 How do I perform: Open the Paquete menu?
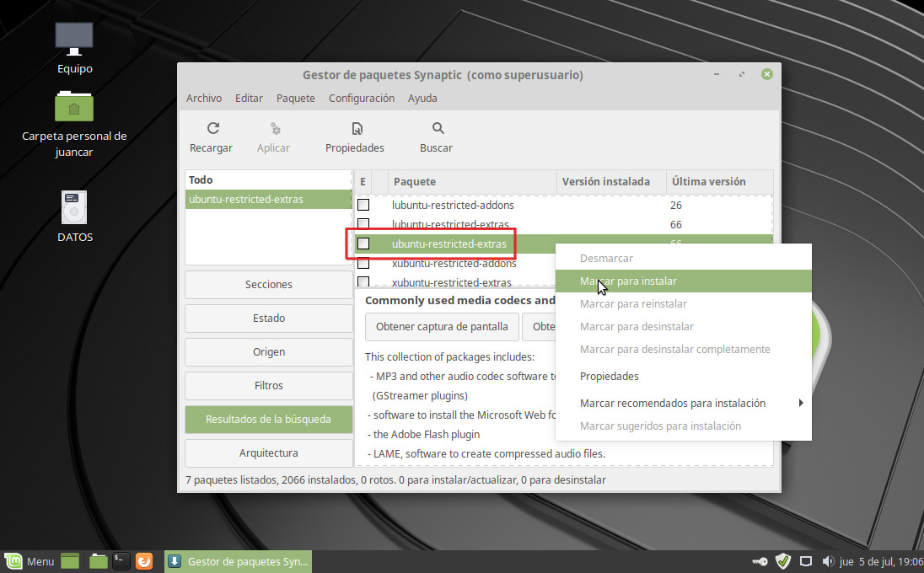tap(295, 98)
